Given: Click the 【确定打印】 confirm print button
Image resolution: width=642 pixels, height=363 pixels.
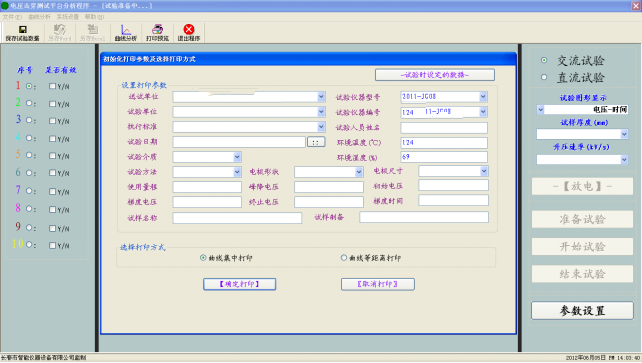Looking at the screenshot, I should [240, 284].
